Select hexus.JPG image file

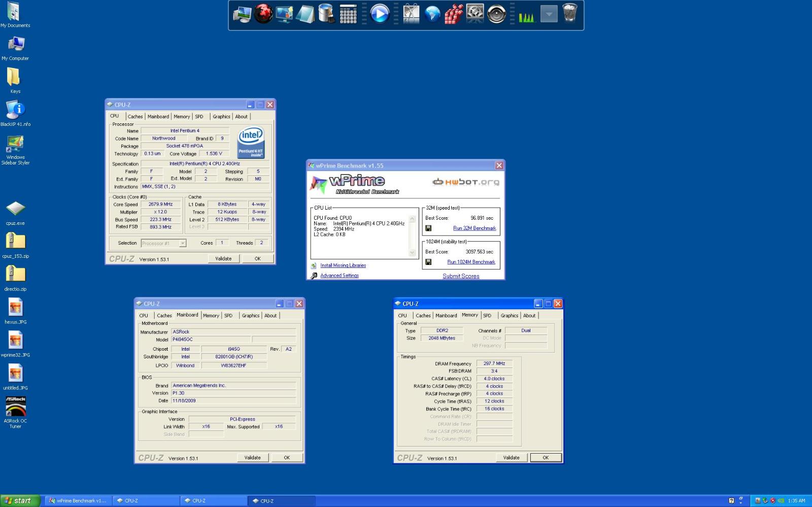tap(15, 311)
